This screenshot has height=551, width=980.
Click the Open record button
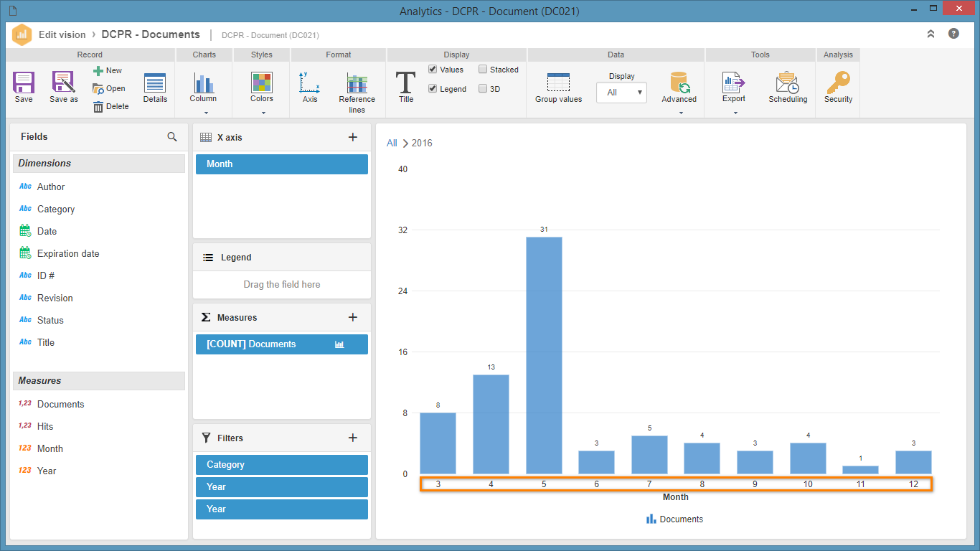pos(108,88)
